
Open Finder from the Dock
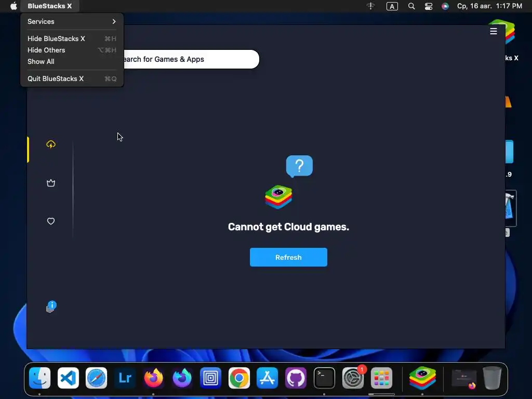[x=39, y=378]
